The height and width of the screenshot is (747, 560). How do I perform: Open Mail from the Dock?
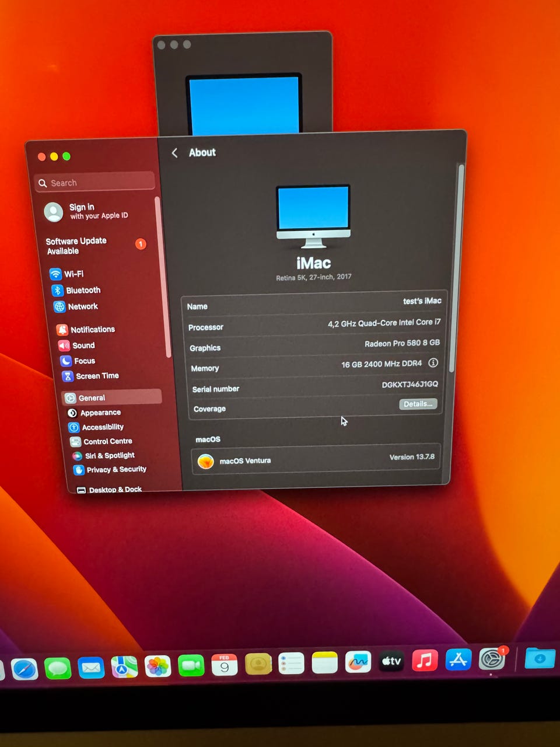click(91, 667)
